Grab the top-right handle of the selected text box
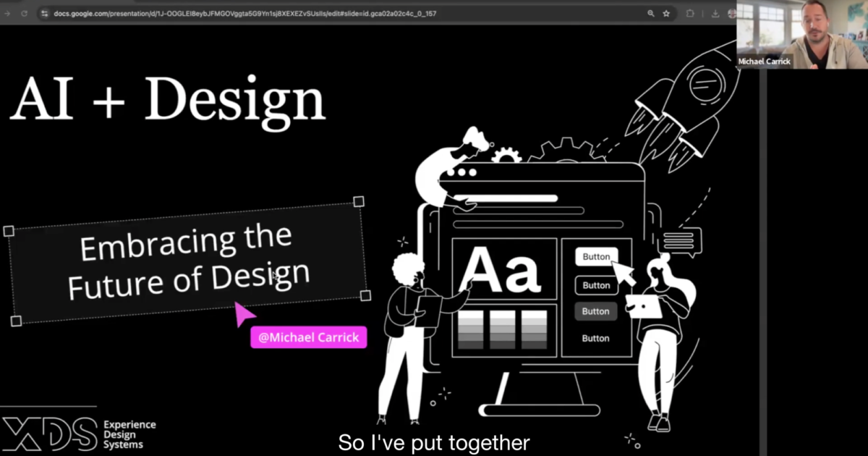The height and width of the screenshot is (456, 868). click(358, 201)
